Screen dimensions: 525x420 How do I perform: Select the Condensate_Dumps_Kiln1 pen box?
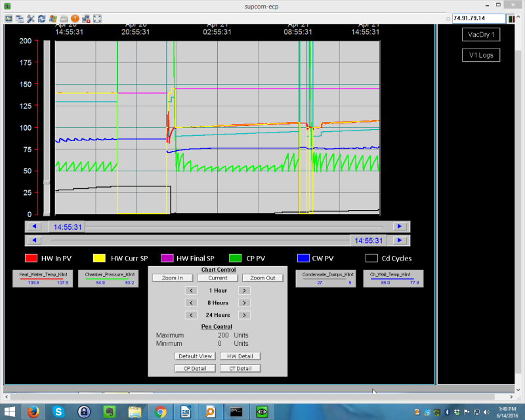tap(325, 279)
